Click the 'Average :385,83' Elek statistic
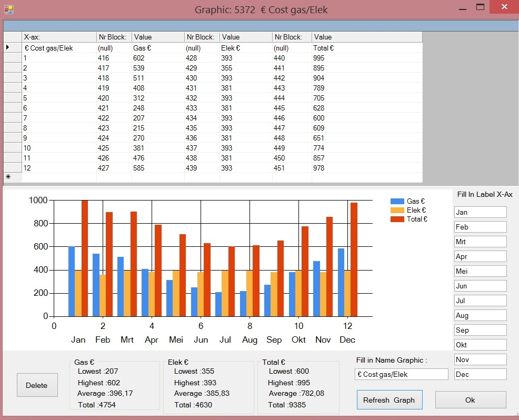 pyautogui.click(x=202, y=394)
